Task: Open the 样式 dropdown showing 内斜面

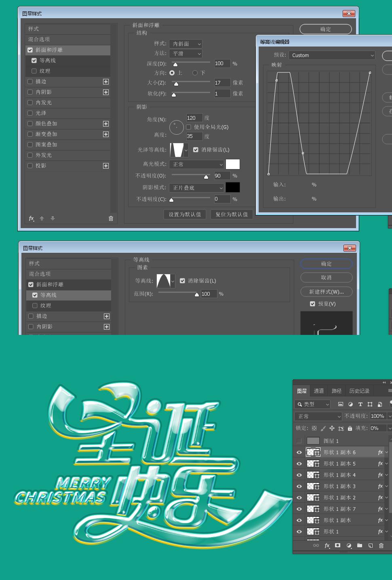Action: click(185, 44)
